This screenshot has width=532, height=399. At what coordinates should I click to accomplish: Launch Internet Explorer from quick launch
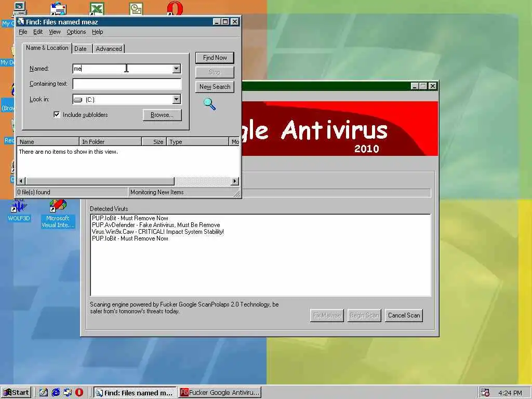tap(56, 393)
